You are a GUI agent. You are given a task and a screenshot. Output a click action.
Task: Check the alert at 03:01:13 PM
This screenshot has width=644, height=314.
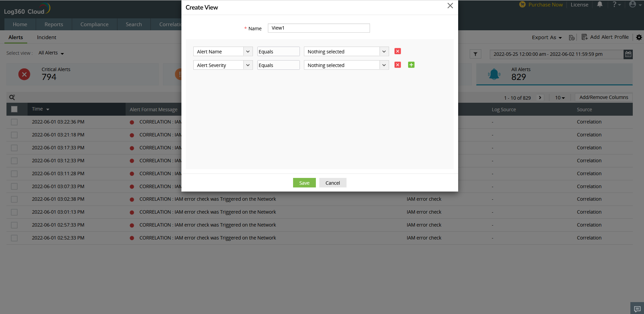pyautogui.click(x=14, y=212)
